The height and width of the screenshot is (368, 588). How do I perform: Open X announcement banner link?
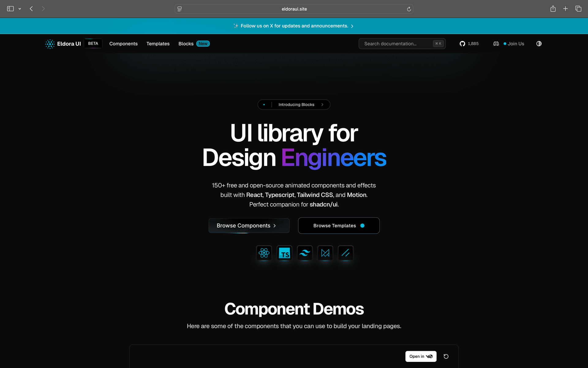[x=294, y=26]
